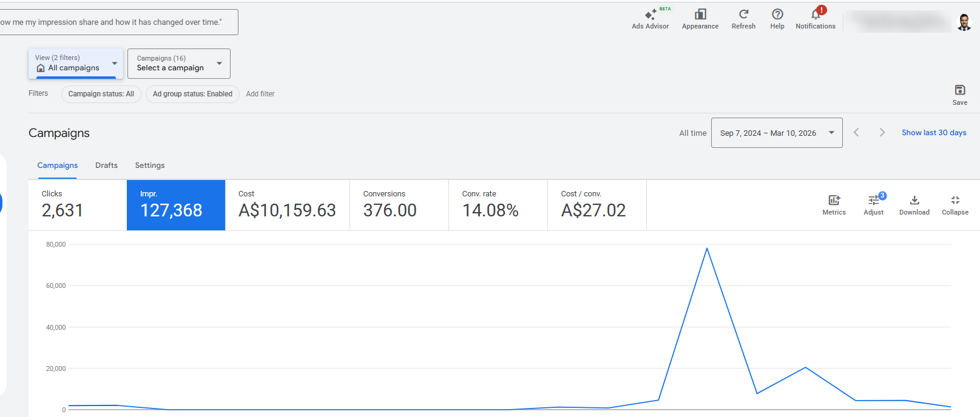Open the Select a campaign dropdown
Image resolution: width=980 pixels, height=417 pixels.
click(179, 64)
